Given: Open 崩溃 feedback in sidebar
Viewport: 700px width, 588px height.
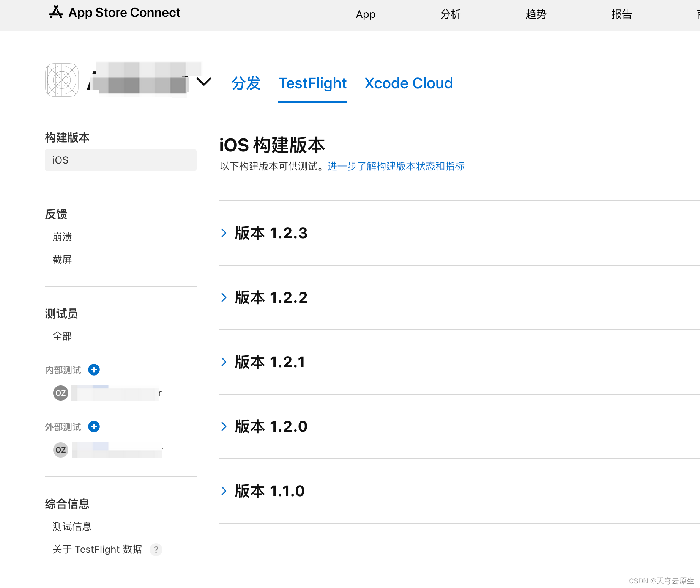Looking at the screenshot, I should pyautogui.click(x=62, y=237).
